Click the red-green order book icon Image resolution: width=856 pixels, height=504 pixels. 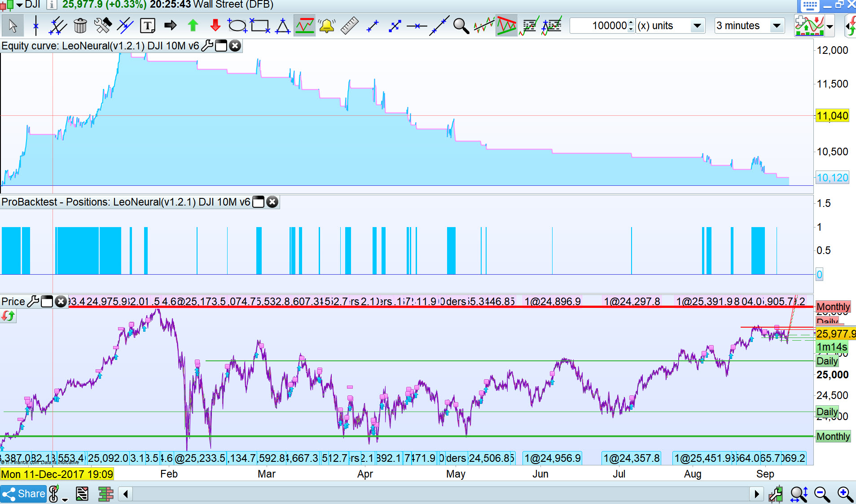(x=106, y=494)
